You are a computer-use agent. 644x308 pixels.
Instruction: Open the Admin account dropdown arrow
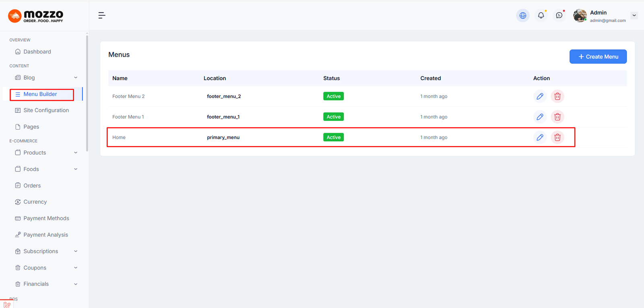point(634,15)
